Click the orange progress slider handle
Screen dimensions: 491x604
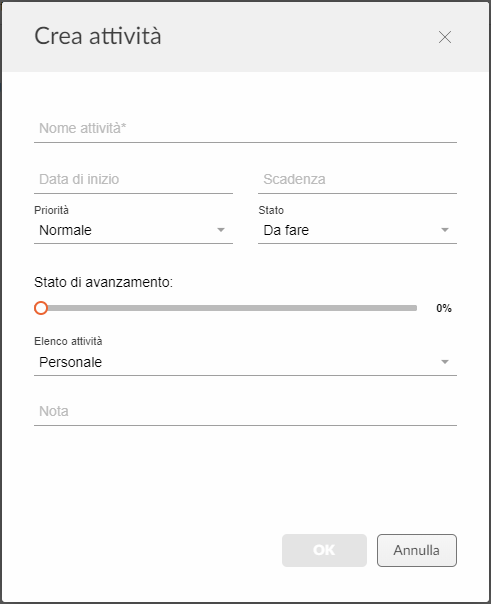(41, 308)
